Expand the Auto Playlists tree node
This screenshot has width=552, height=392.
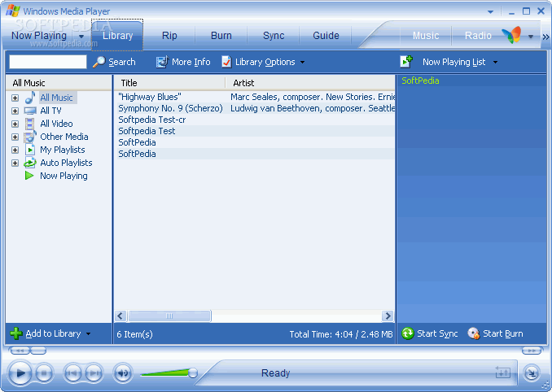pos(15,163)
